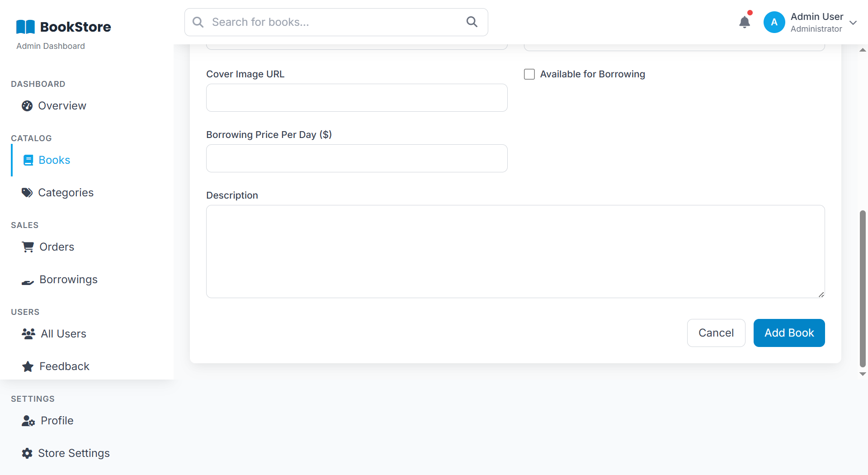Click the search magnifier icon on right

tap(472, 22)
